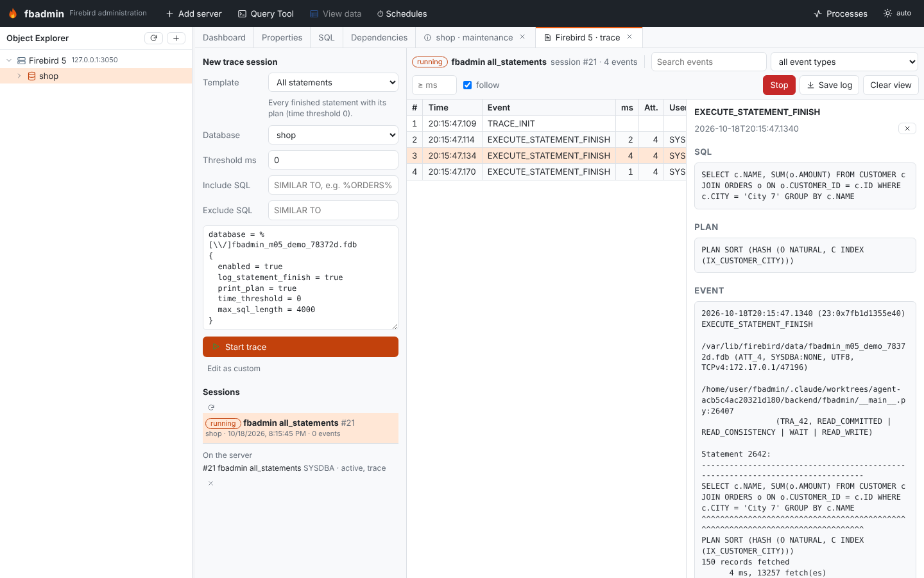Toggle the follow checkbox
The height and width of the screenshot is (578, 924).
(x=467, y=85)
